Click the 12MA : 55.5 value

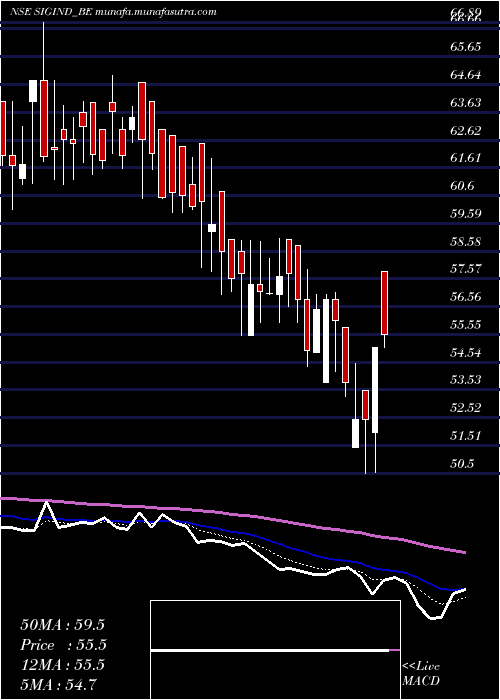coord(62,665)
